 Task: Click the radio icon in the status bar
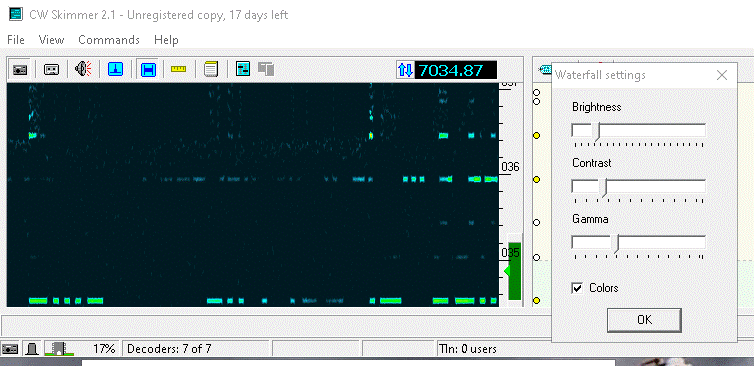[10, 349]
